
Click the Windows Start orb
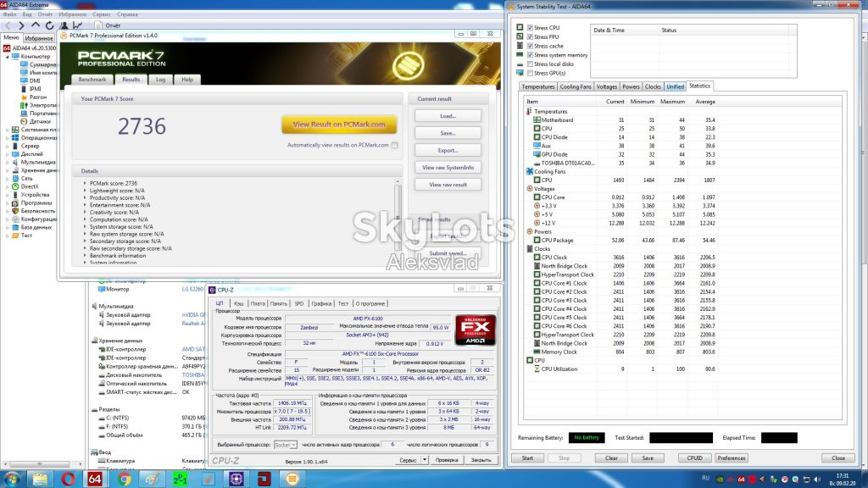click(12, 480)
